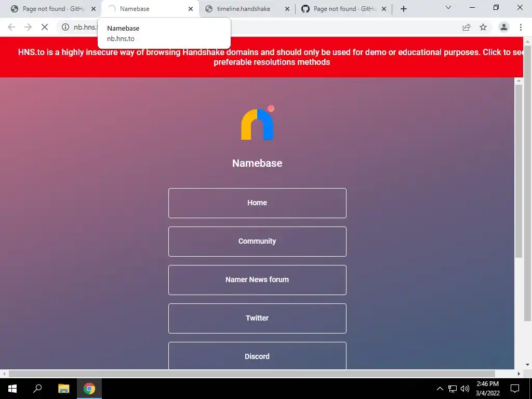Click the Namebase page heading text
Image resolution: width=532 pixels, height=399 pixels.
pyautogui.click(x=257, y=163)
